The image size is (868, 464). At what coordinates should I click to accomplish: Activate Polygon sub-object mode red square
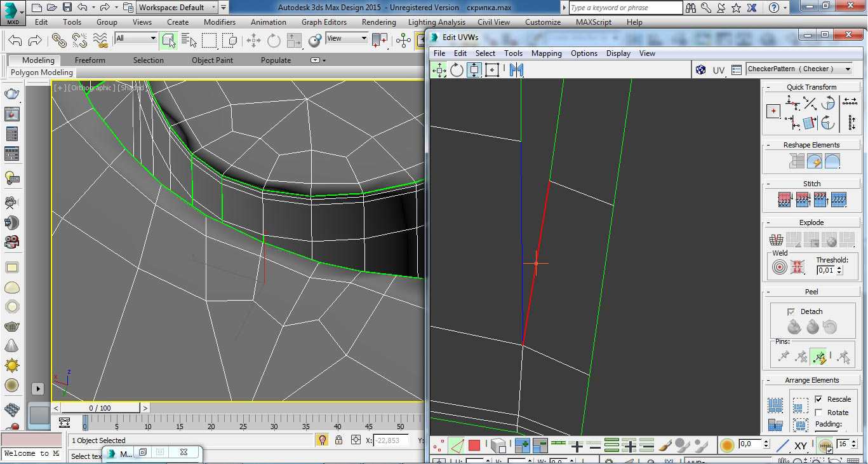pyautogui.click(x=474, y=446)
